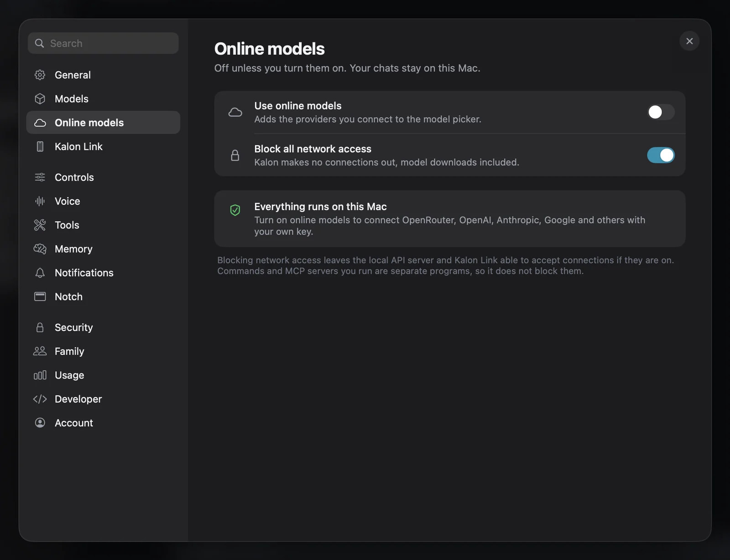Click the Family people icon
730x560 pixels.
coord(40,351)
